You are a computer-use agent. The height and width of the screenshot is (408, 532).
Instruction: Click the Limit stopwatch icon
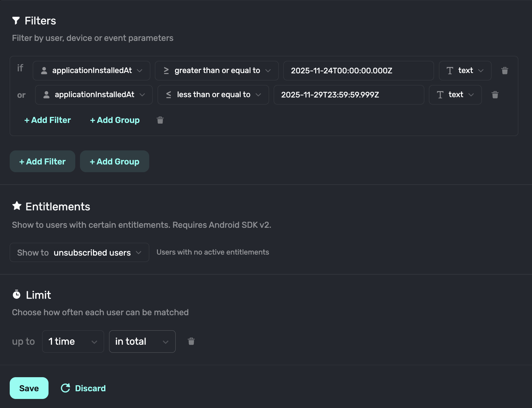tap(16, 294)
